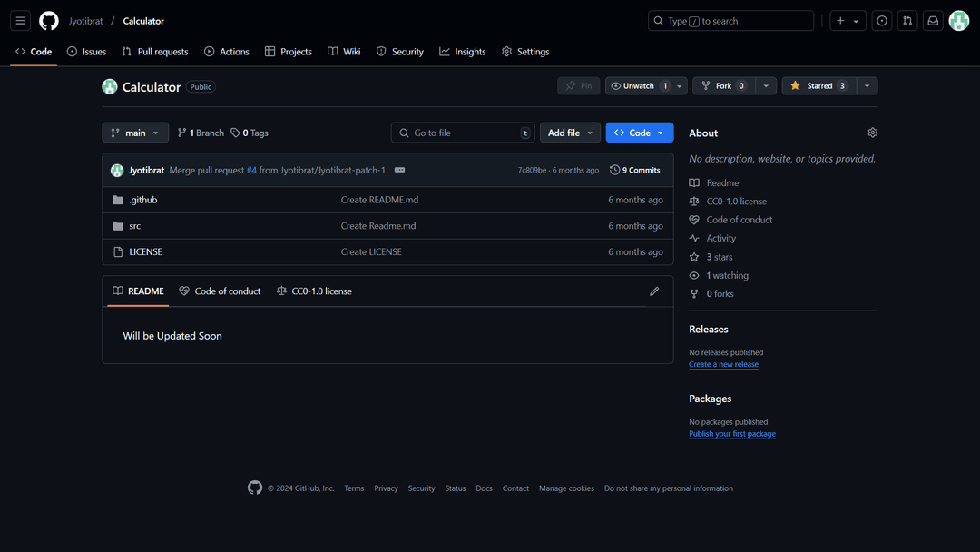Open Manage cookies in footer
Screen dimensions: 980x552
pos(566,488)
